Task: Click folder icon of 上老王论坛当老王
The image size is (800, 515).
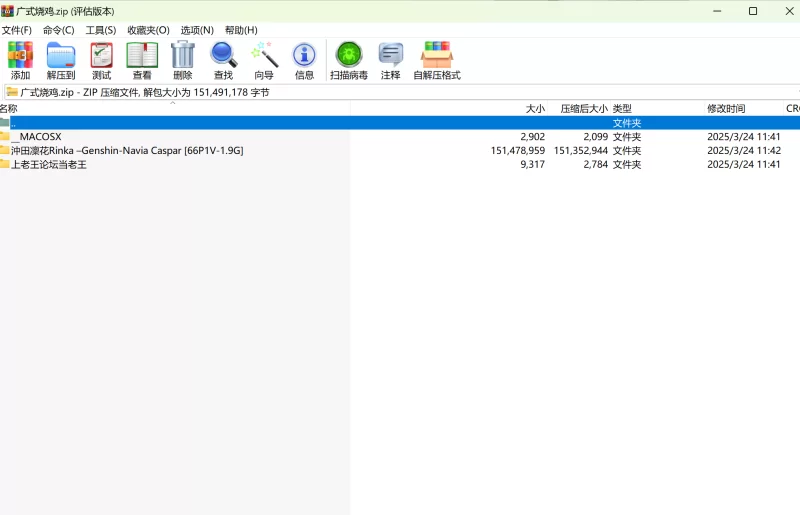Action: 5,164
